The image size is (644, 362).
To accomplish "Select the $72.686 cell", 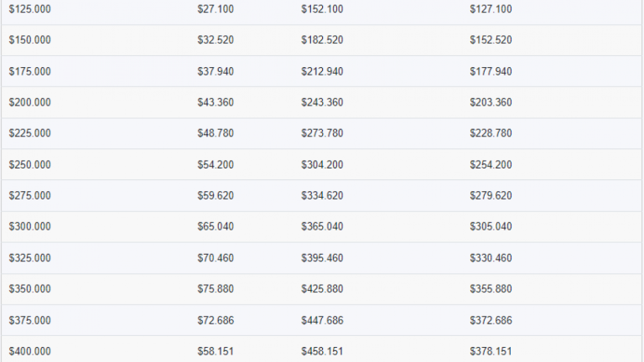I will coord(216,320).
